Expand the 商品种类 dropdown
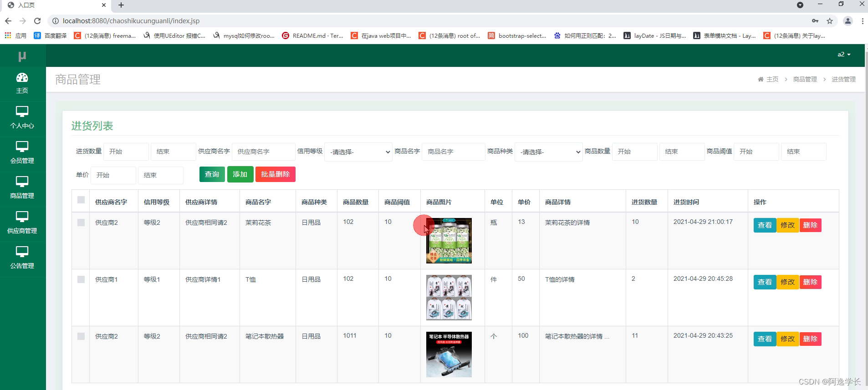Screen dimensions: 868x390 549,152
